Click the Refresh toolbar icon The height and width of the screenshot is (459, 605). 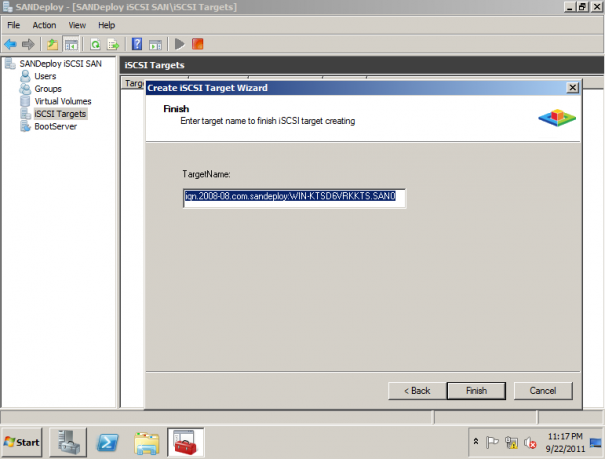tap(95, 44)
